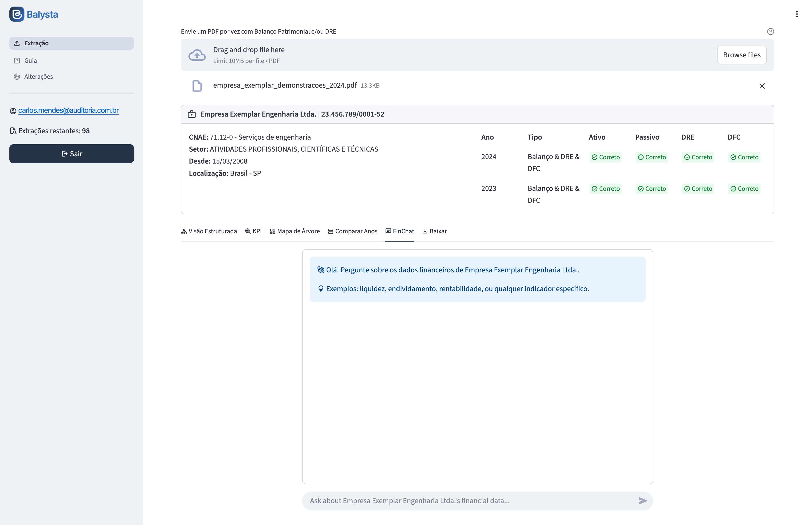The height and width of the screenshot is (525, 812).
Task: Click the Localização: Brasil - SP text
Action: click(x=225, y=173)
